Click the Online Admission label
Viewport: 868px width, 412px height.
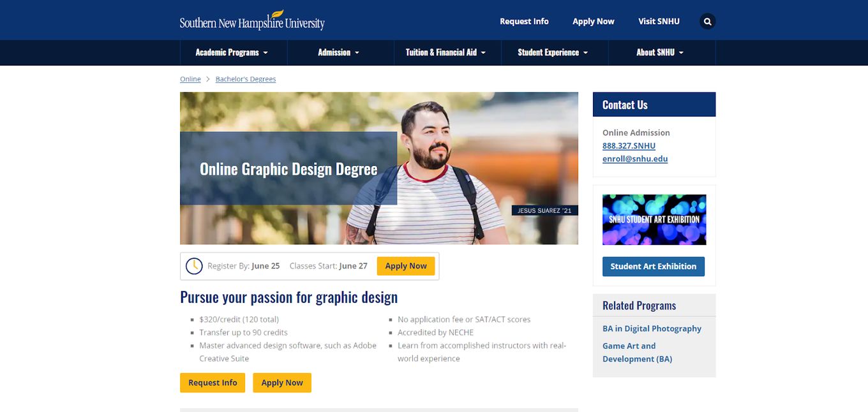click(x=636, y=133)
